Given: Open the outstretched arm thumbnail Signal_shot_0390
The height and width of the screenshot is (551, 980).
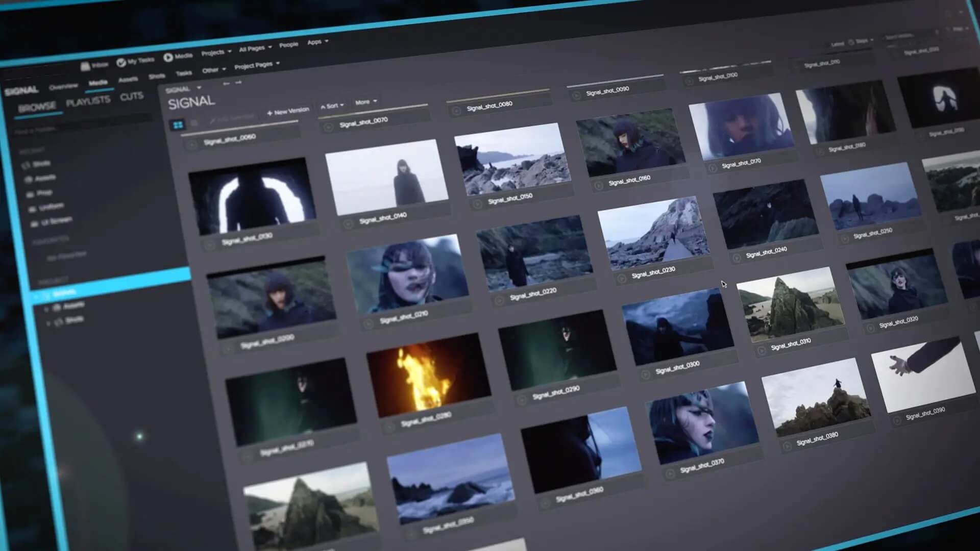Looking at the screenshot, I should tap(923, 374).
